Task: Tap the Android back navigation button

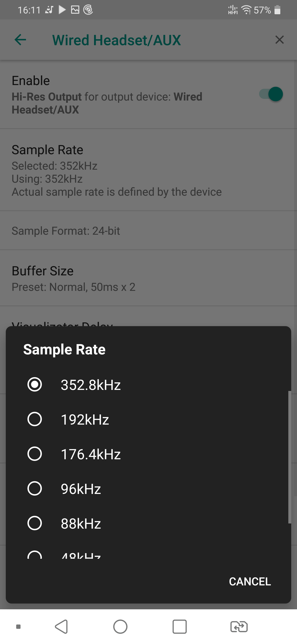Action: [x=61, y=626]
